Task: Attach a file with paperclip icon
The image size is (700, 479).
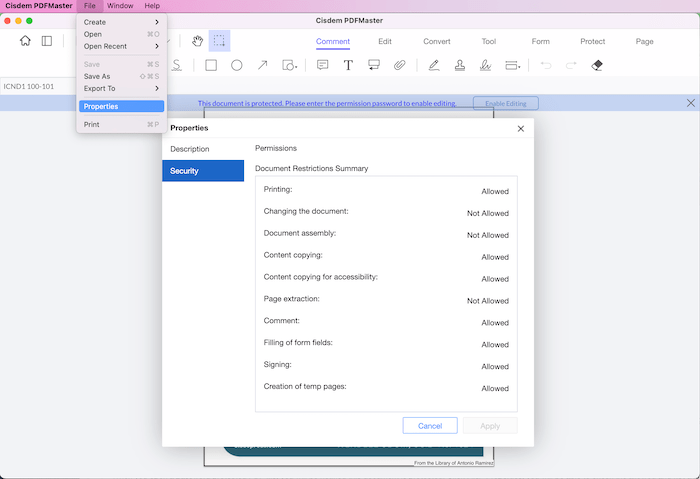Action: 400,65
